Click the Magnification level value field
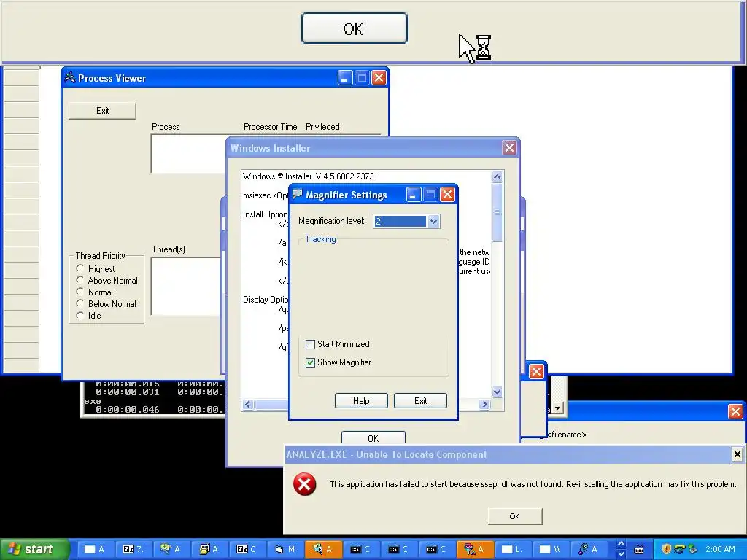This screenshot has height=560, width=747. click(x=400, y=222)
